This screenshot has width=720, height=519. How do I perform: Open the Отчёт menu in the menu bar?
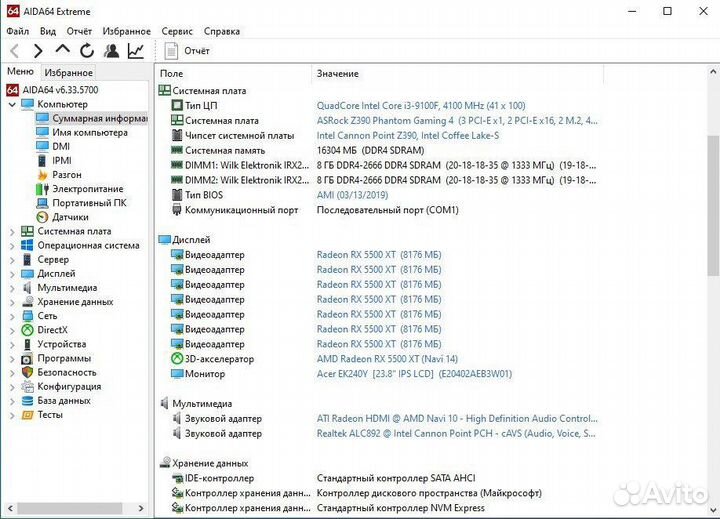click(x=79, y=31)
